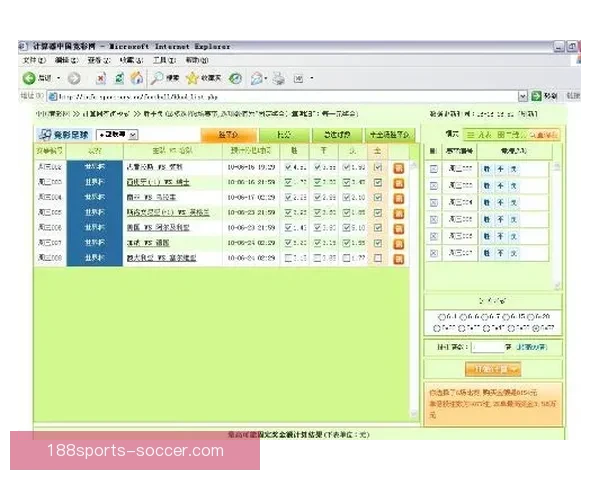Open the 工具 menu
Screen dimensions: 600x480
pos(165,60)
